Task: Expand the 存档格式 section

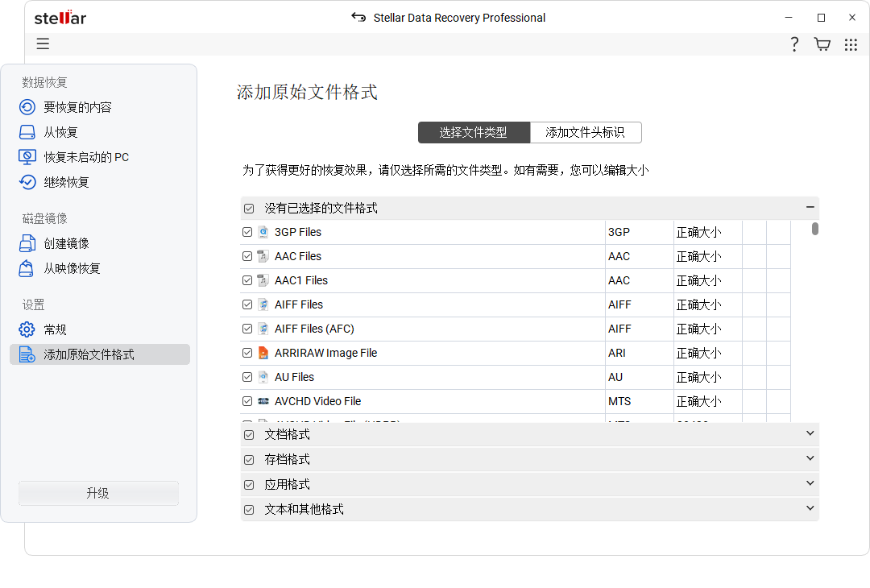Action: (810, 458)
